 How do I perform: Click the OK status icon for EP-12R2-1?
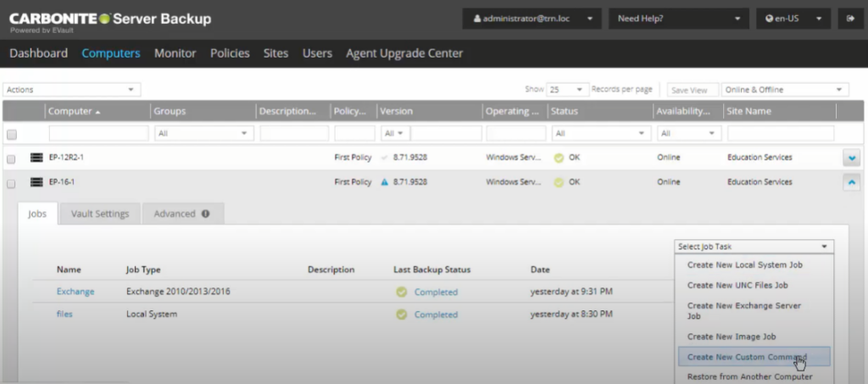coord(559,158)
